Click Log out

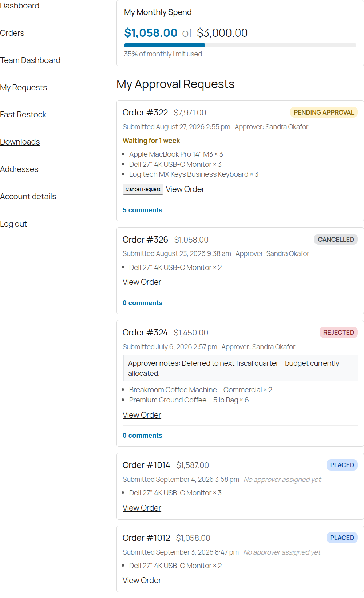coord(13,224)
